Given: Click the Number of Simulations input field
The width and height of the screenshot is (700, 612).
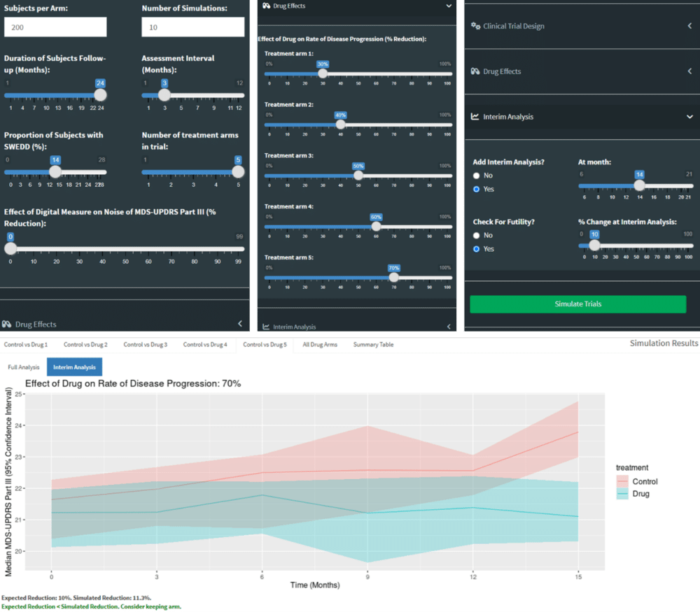Looking at the screenshot, I should [x=192, y=27].
